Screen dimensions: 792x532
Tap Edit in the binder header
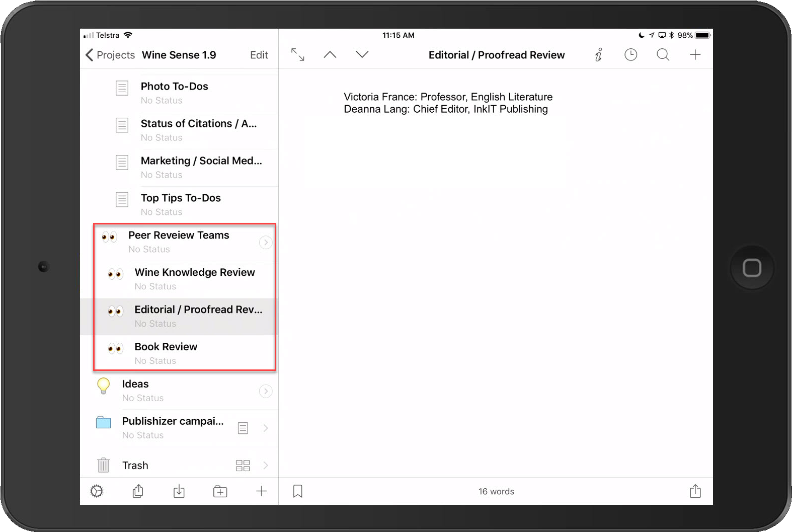[x=259, y=55]
